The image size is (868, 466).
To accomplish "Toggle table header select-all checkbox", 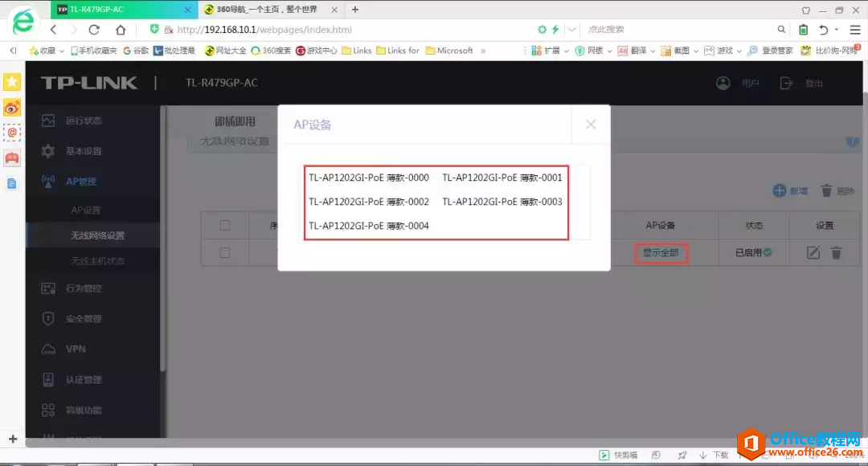I will [x=225, y=225].
